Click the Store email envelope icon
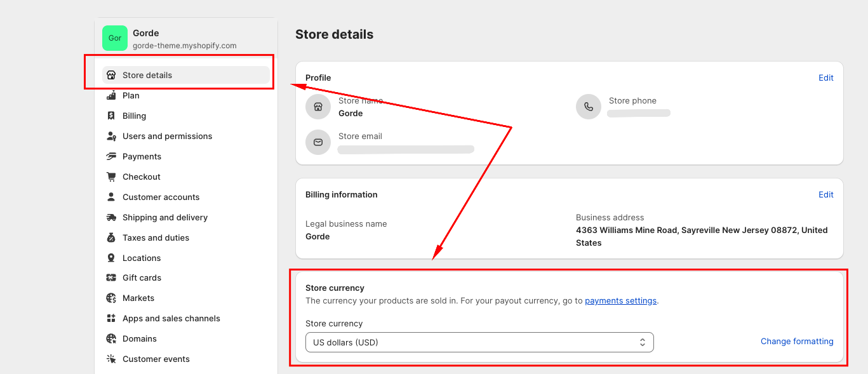 coord(318,142)
